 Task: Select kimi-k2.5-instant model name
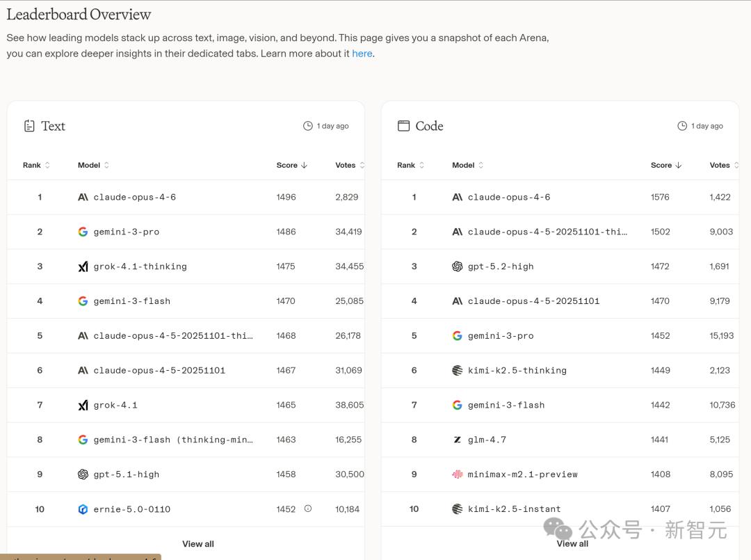click(515, 509)
